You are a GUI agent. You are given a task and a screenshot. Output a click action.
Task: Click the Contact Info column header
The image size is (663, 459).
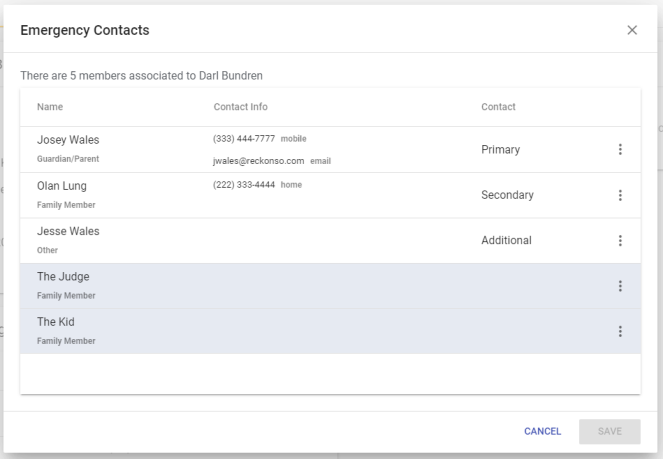point(240,107)
